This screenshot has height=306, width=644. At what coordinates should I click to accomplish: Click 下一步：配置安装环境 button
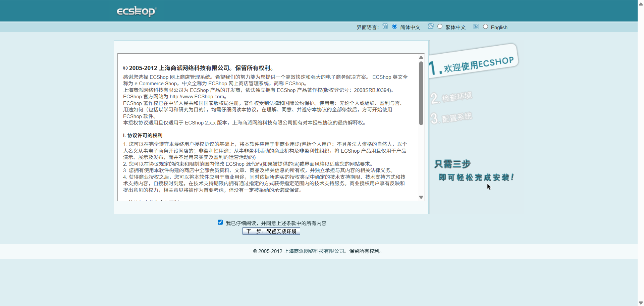[x=271, y=231]
